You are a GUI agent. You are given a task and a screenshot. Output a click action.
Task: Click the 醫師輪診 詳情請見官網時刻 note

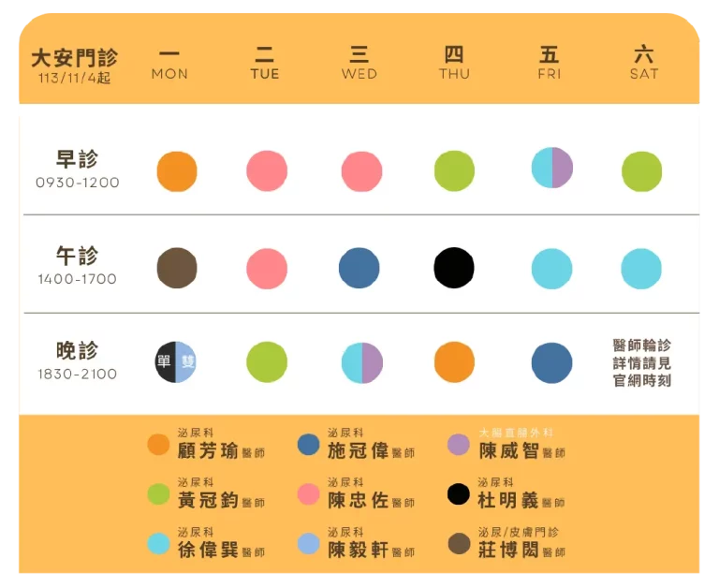(x=642, y=363)
